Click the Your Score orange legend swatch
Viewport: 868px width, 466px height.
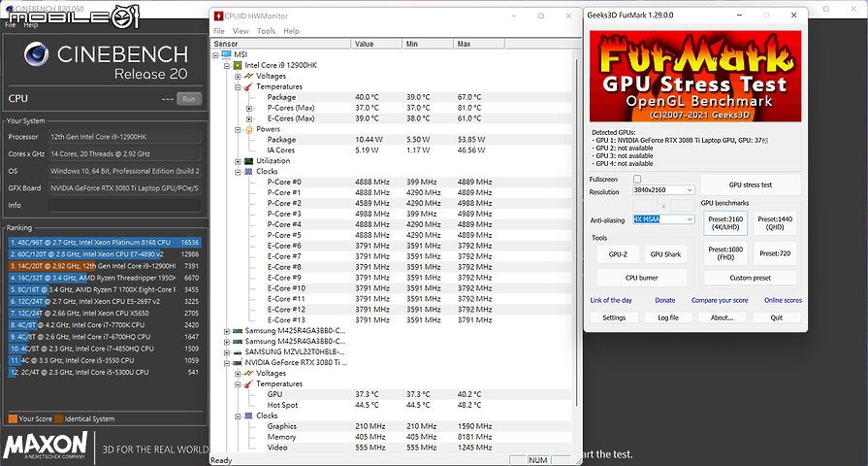coord(13,418)
